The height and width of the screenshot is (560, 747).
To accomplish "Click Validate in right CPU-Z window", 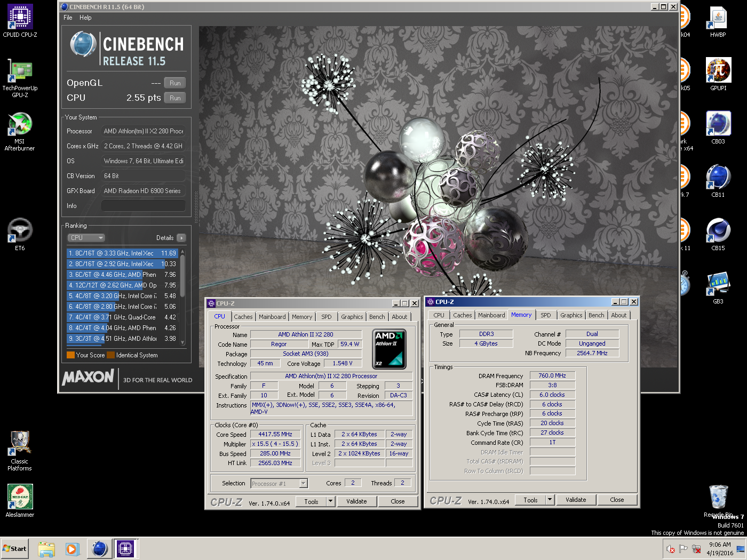I will (576, 500).
